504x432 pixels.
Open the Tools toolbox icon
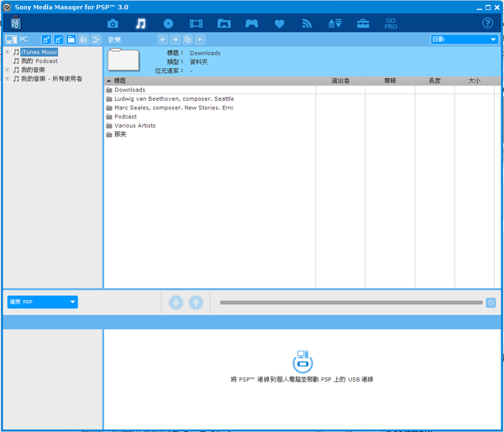[x=363, y=24]
